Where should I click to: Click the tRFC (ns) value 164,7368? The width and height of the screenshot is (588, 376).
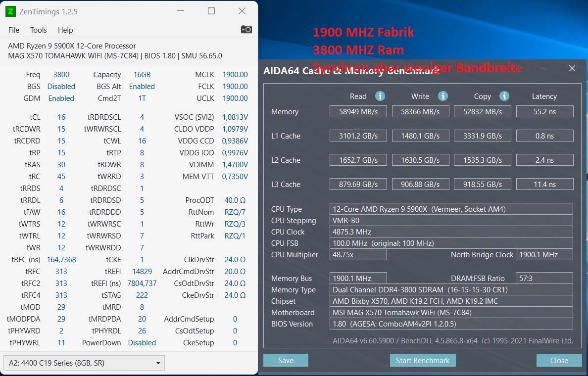pos(61,259)
